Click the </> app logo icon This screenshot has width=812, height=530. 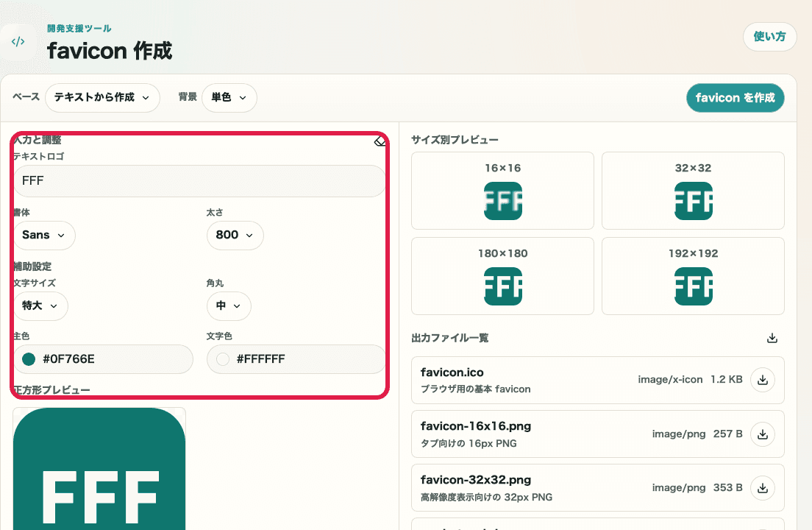pyautogui.click(x=18, y=41)
